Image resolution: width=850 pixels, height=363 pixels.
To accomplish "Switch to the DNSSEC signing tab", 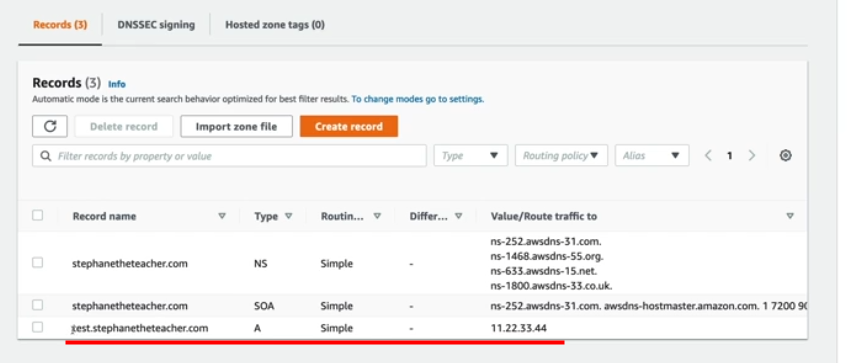I will [156, 25].
